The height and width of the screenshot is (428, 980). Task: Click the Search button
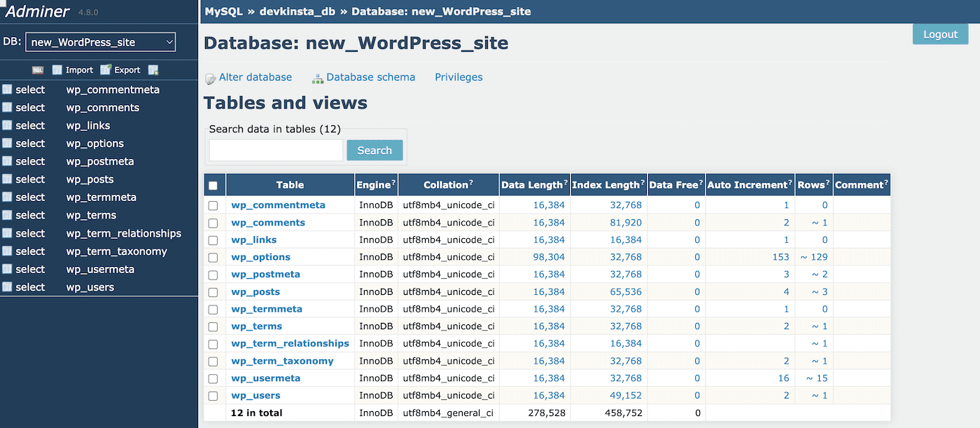tap(374, 150)
